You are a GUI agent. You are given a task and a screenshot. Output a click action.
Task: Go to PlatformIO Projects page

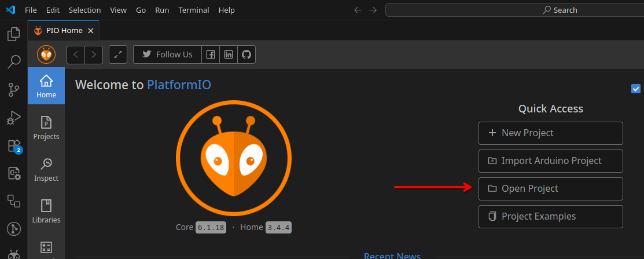tap(46, 128)
